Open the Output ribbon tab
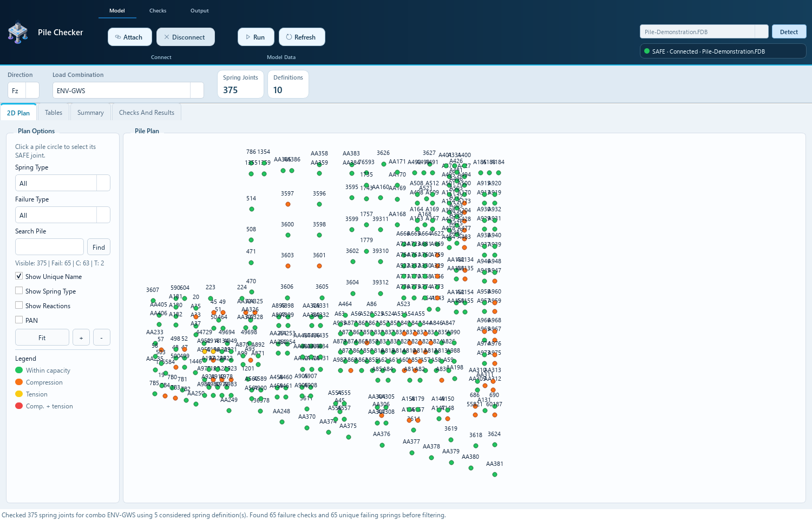 click(200, 10)
